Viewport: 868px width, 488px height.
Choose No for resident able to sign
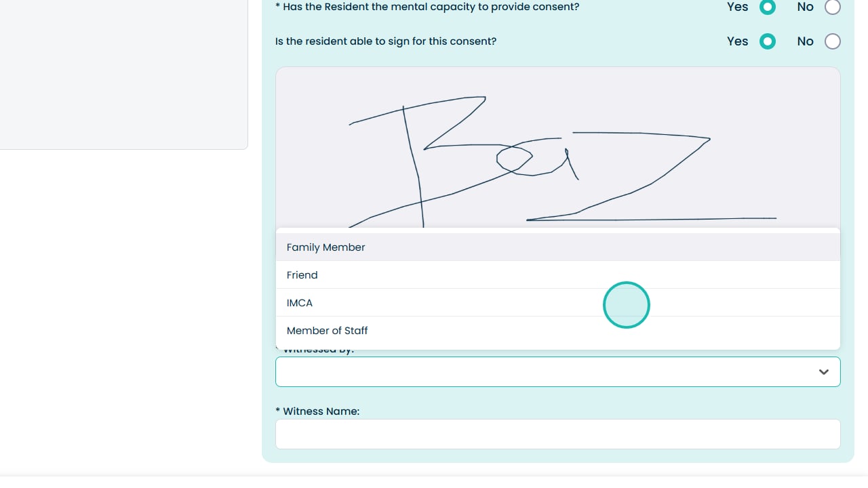[x=832, y=41]
